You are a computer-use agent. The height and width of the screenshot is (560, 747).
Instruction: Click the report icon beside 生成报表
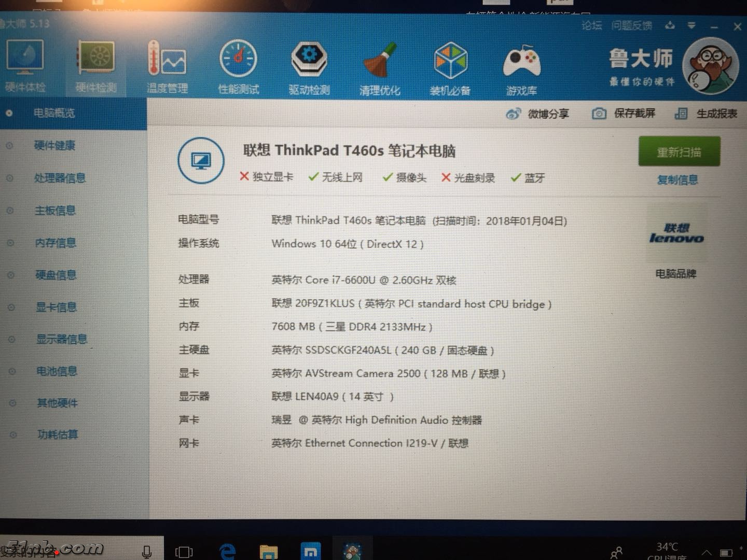pos(681,114)
